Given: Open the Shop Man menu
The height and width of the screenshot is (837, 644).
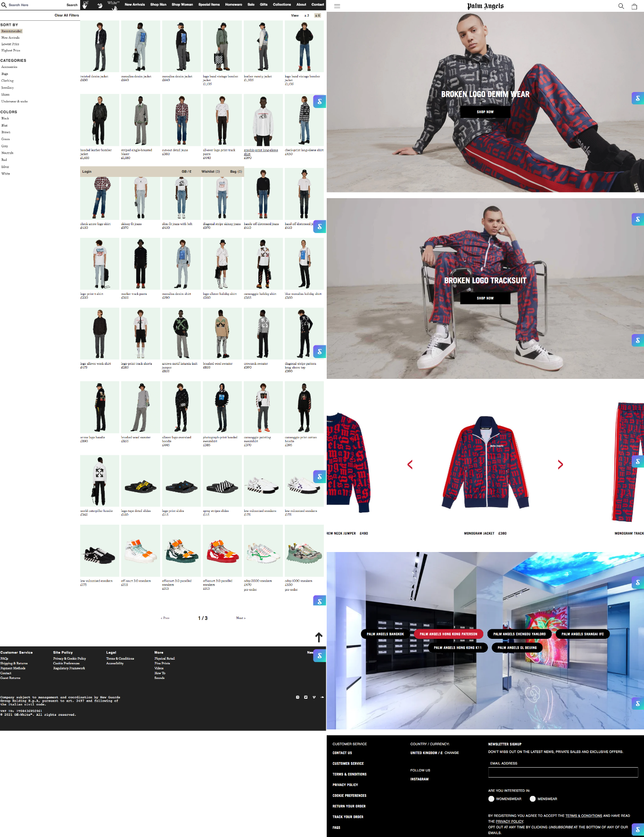Looking at the screenshot, I should (158, 5).
